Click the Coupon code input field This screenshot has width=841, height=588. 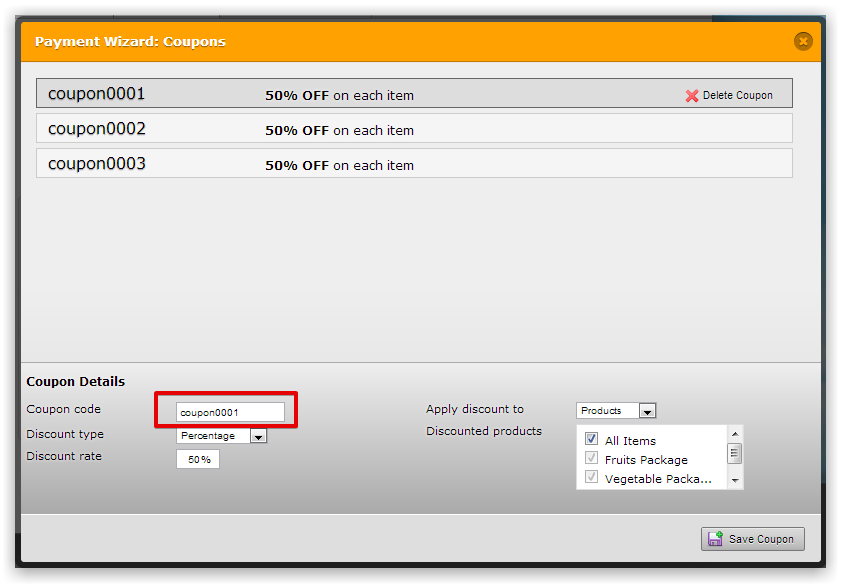coord(230,412)
